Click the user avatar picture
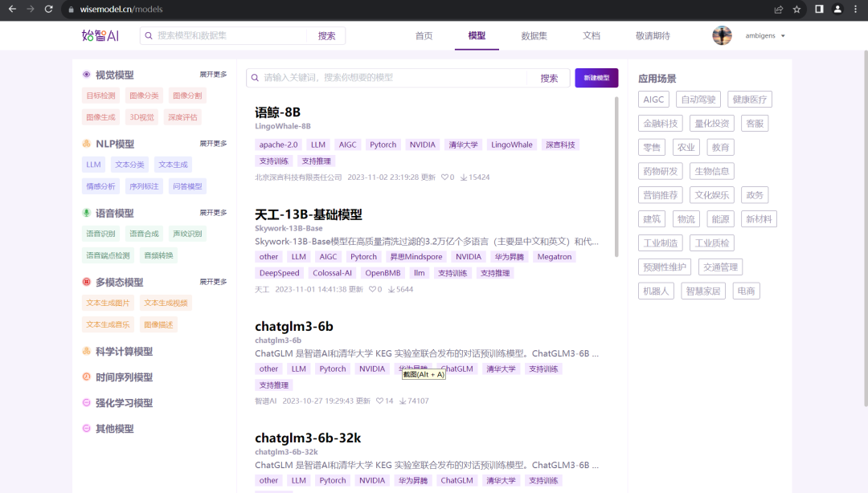868x493 pixels. [722, 35]
